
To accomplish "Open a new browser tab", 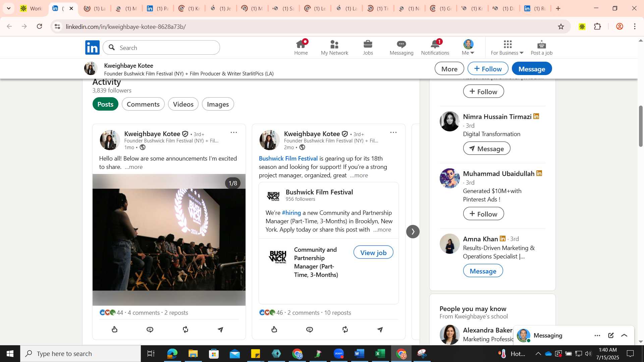I will click(558, 8).
